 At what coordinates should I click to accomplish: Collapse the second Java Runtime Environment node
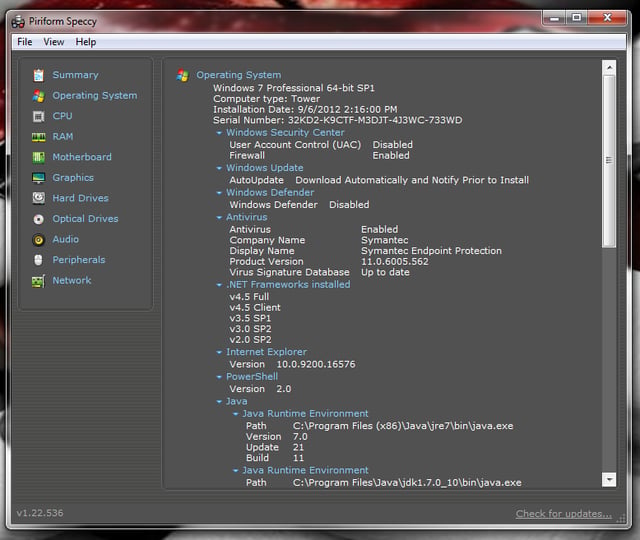pos(236,471)
